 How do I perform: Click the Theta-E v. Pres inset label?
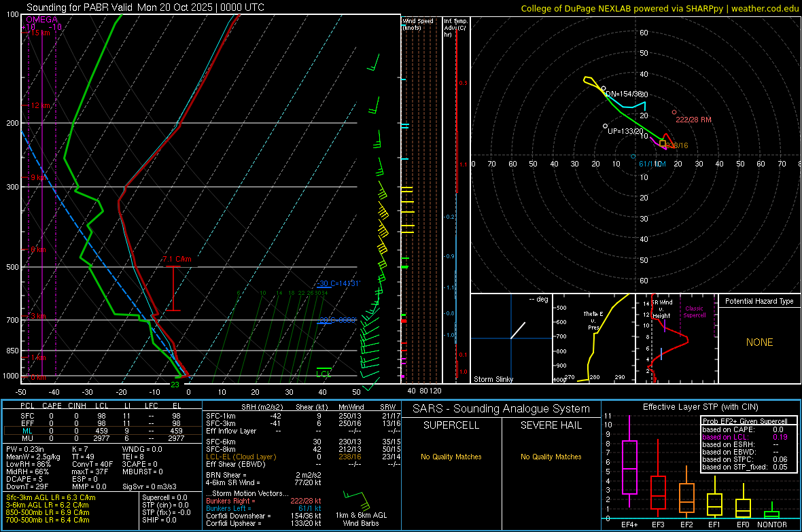pos(593,320)
